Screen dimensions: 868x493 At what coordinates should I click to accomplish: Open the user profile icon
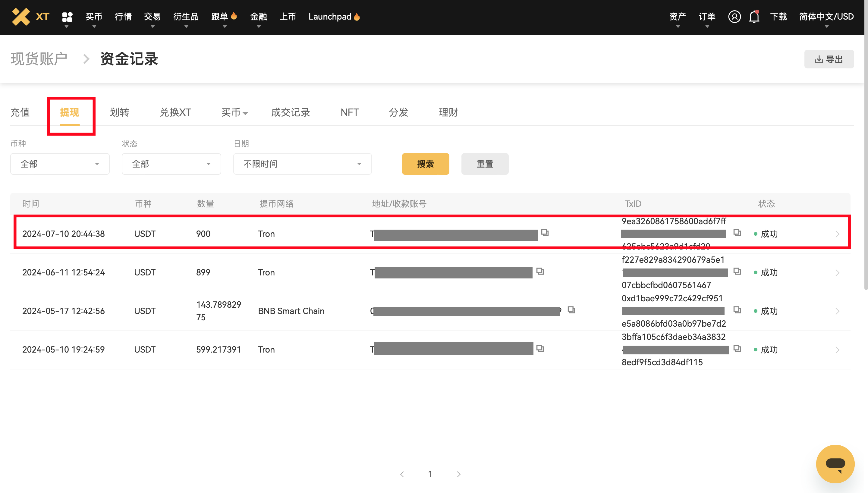pyautogui.click(x=734, y=17)
